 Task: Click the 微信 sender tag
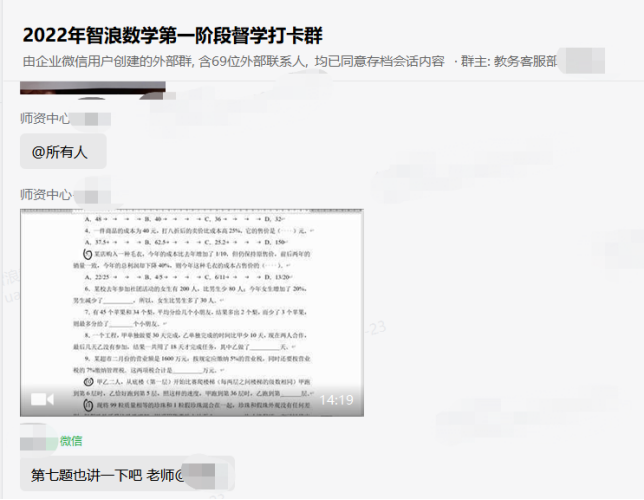71,441
